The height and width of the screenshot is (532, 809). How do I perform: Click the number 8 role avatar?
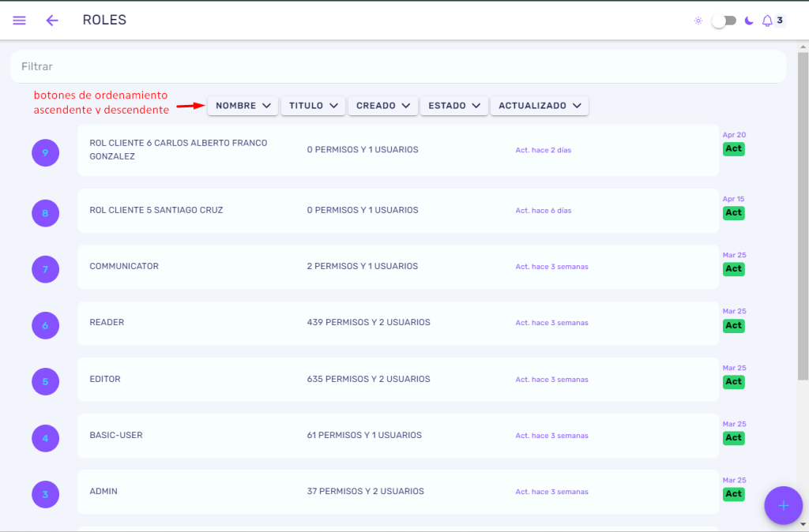pyautogui.click(x=45, y=213)
